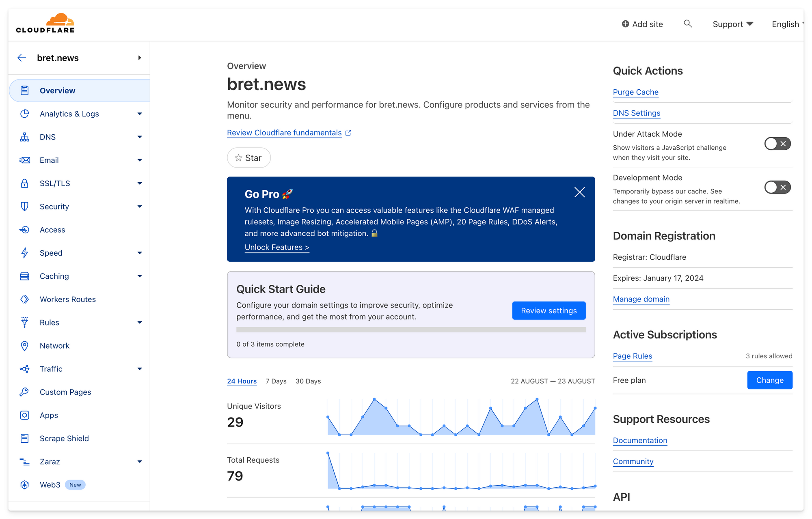Star the bret.news site
The image size is (812, 519).
[248, 158]
